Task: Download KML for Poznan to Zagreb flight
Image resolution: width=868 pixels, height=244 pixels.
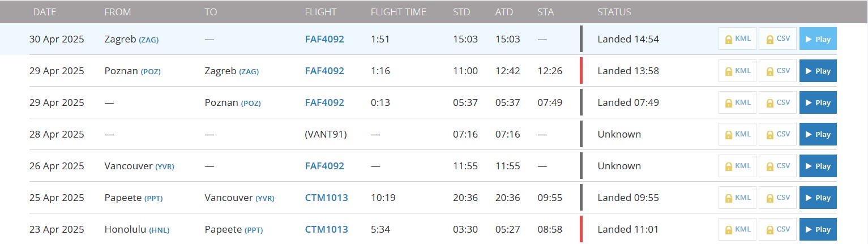Action: click(x=737, y=71)
